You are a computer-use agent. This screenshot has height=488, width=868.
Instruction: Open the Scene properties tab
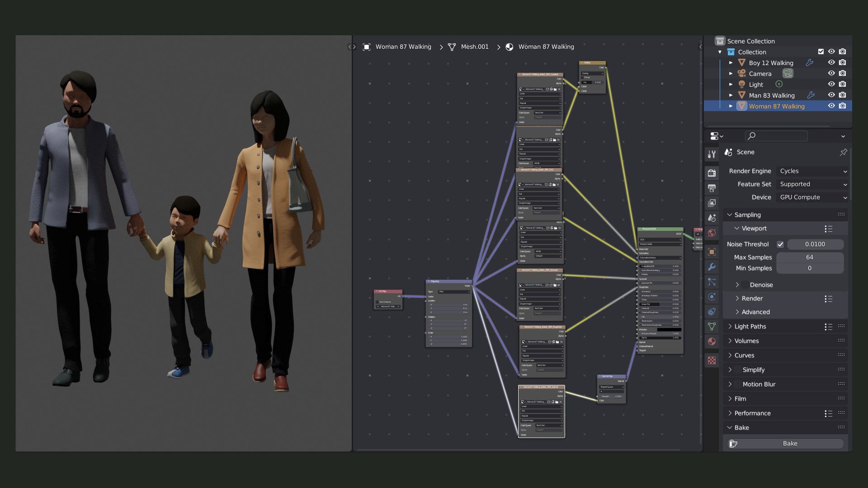[x=712, y=218]
